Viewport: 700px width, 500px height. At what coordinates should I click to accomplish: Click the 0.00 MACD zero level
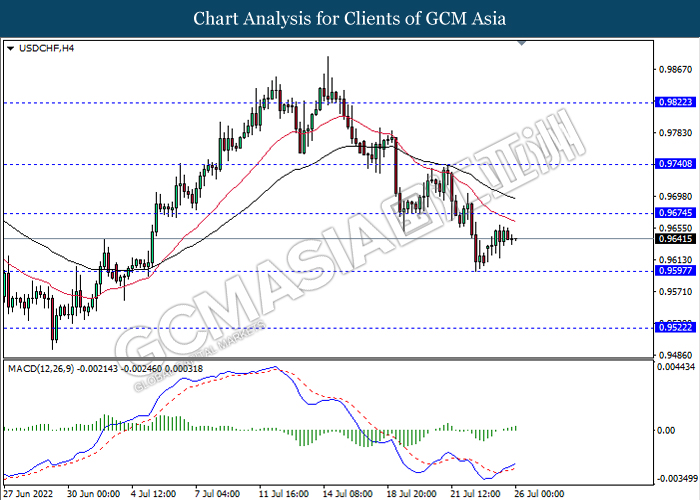click(667, 430)
